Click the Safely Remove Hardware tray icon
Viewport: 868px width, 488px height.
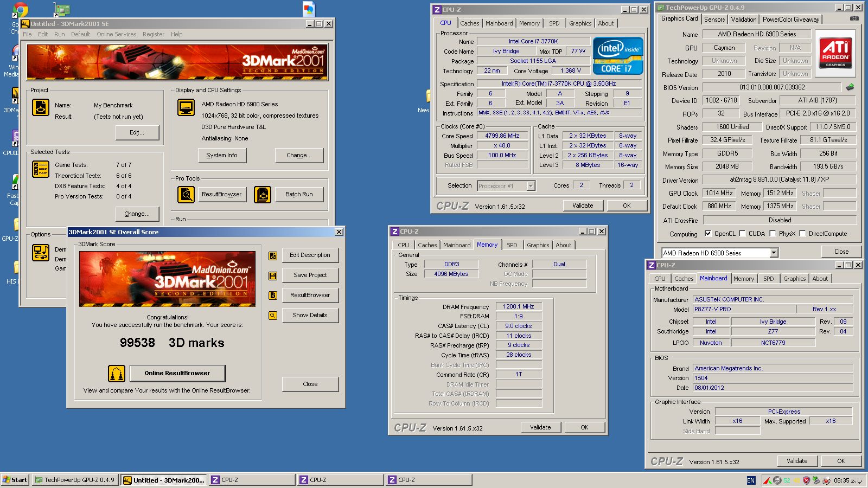tap(816, 480)
